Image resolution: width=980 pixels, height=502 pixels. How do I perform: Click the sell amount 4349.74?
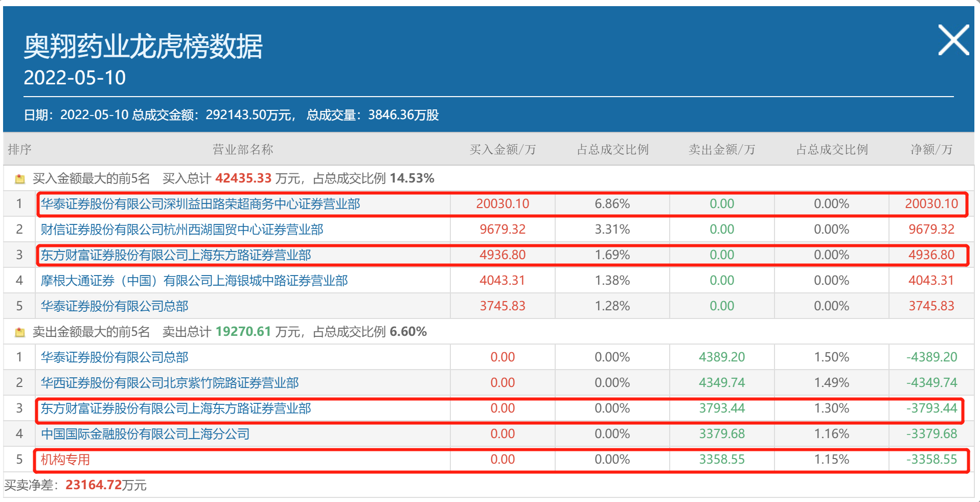[x=722, y=383]
